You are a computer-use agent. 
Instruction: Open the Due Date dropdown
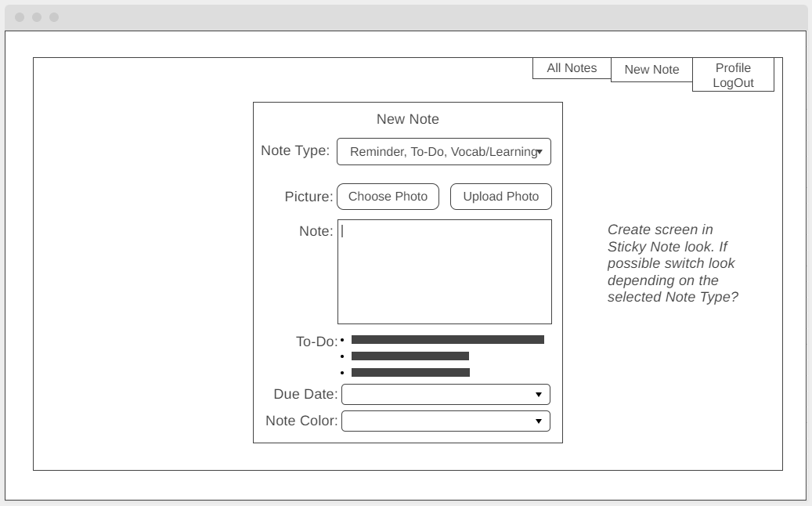point(446,395)
